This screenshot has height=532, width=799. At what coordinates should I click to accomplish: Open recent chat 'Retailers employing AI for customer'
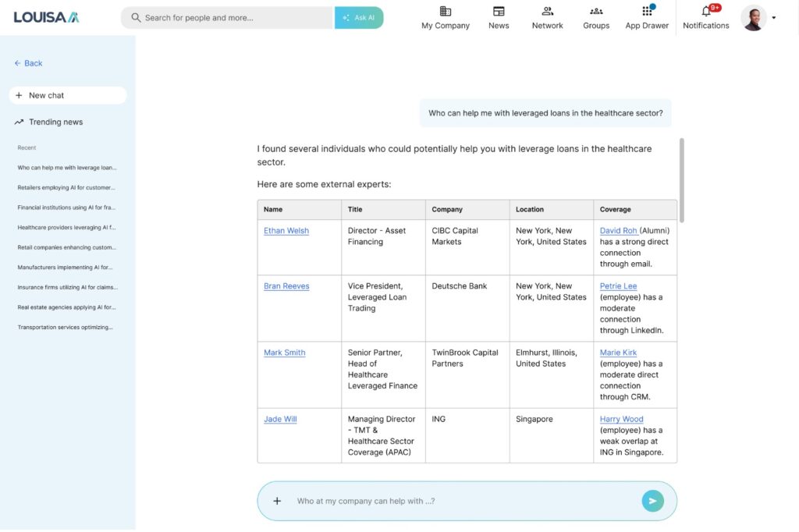pyautogui.click(x=66, y=187)
